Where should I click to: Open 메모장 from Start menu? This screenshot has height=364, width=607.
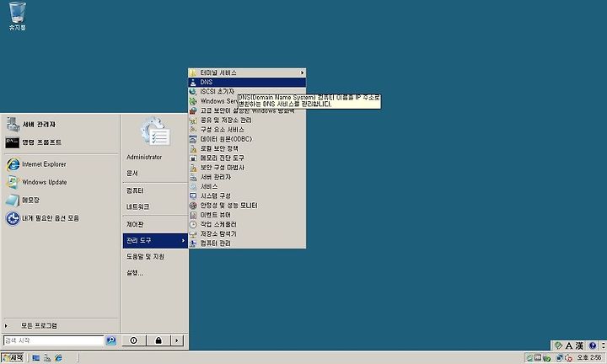click(61, 200)
